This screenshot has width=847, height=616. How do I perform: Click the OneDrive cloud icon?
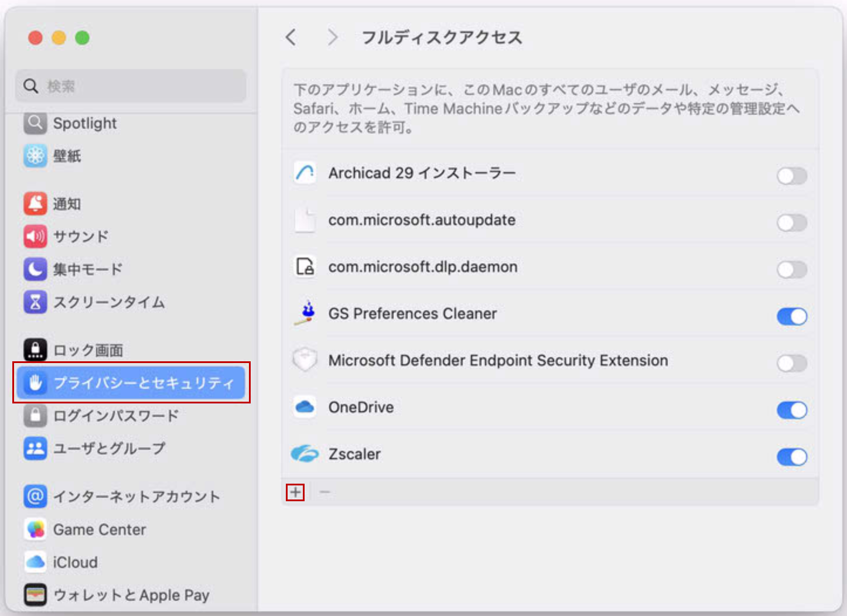pos(304,407)
